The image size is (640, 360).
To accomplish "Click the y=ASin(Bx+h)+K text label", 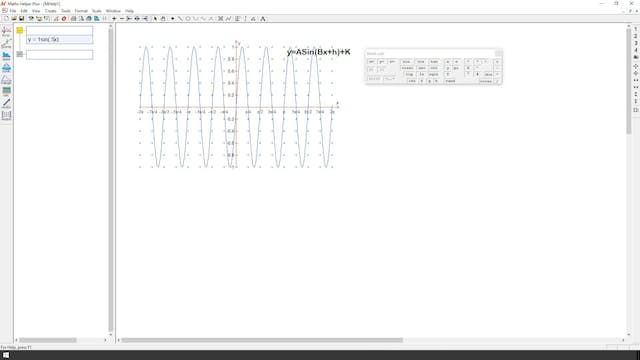I will click(318, 52).
